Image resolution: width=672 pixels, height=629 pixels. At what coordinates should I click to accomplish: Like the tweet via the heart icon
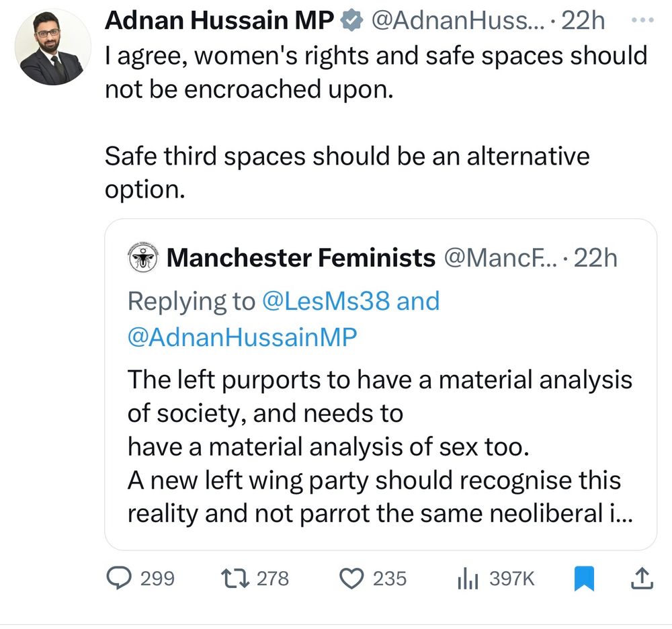click(351, 578)
